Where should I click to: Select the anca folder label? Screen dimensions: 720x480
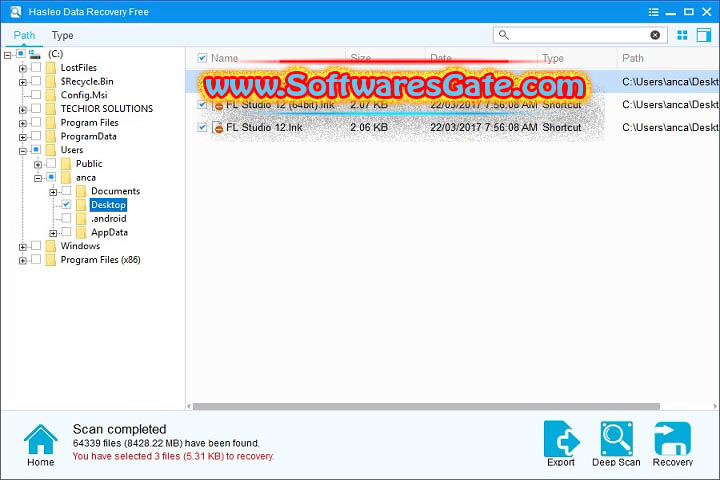(x=86, y=178)
